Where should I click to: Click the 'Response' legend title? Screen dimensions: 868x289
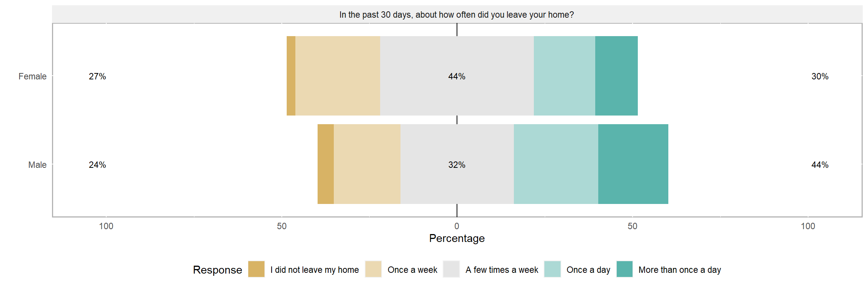(x=217, y=270)
